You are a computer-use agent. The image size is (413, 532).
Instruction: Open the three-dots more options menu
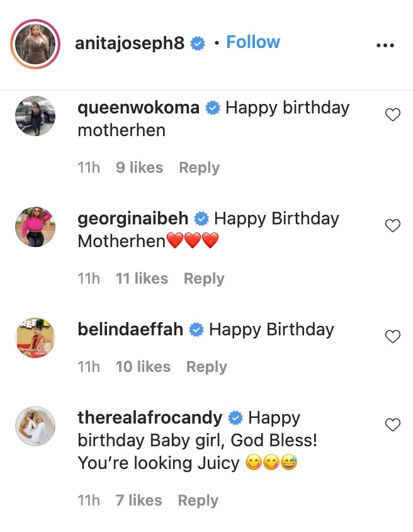tap(385, 45)
